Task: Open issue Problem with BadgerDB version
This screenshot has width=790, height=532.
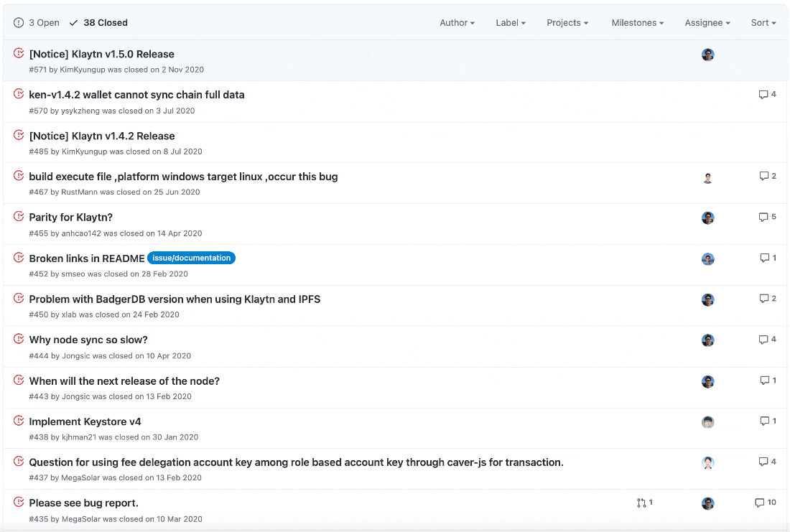Action: (175, 299)
